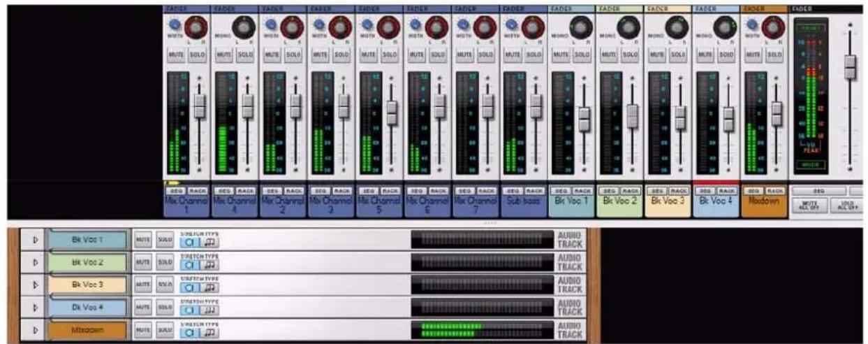Screen dimensions: 868x344
Task: Expand the Bk Voc 1 audio track device
Action: (x=35, y=240)
